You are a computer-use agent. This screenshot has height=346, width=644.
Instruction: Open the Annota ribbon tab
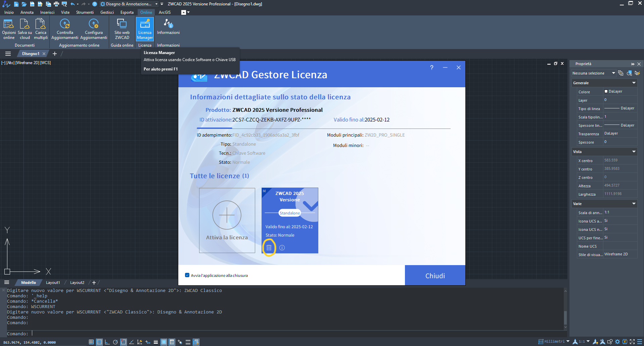pyautogui.click(x=27, y=12)
